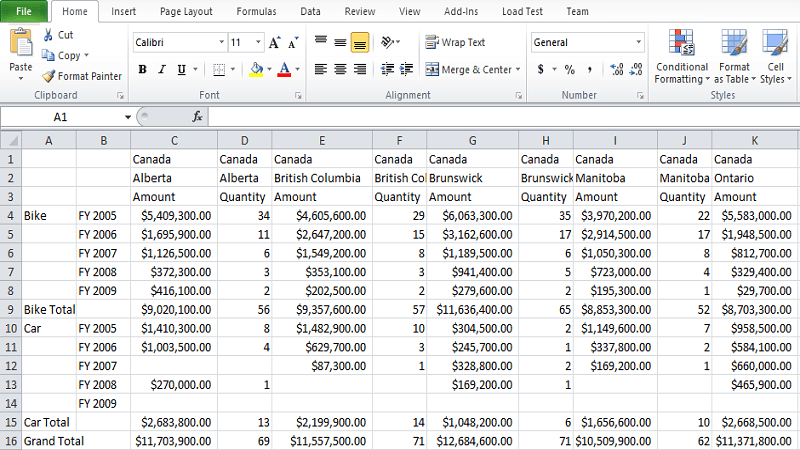Open the Calibri font name dropdown
This screenshot has height=450, width=800.
click(x=219, y=43)
